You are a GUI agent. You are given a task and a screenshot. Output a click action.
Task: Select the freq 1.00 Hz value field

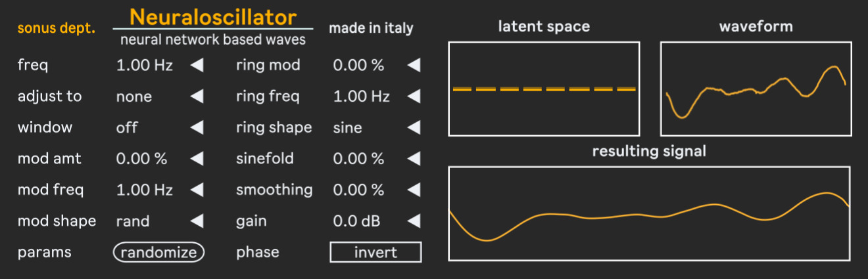(x=145, y=65)
